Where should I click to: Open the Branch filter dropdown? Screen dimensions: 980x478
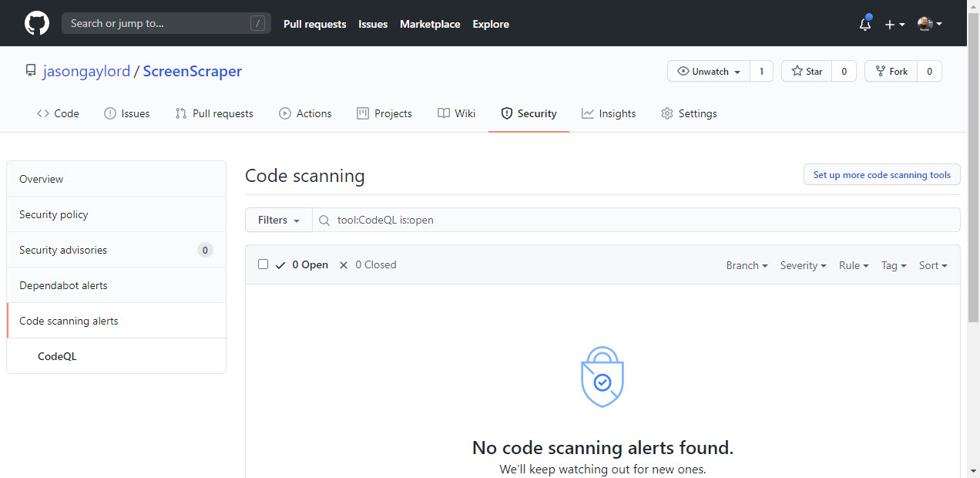[x=747, y=265]
